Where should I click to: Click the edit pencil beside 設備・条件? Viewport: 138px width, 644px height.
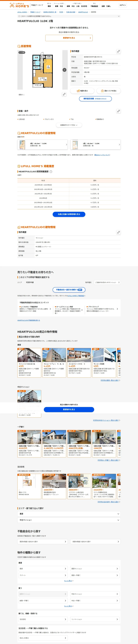pos(118,111)
